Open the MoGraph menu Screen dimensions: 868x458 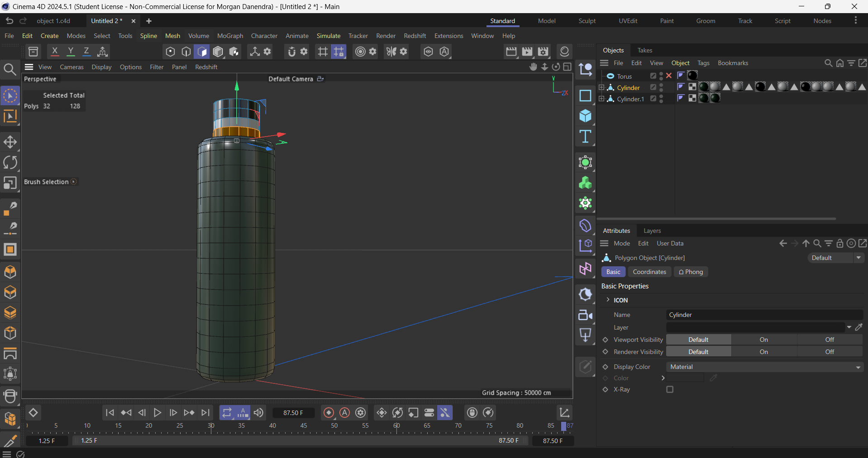click(x=230, y=36)
